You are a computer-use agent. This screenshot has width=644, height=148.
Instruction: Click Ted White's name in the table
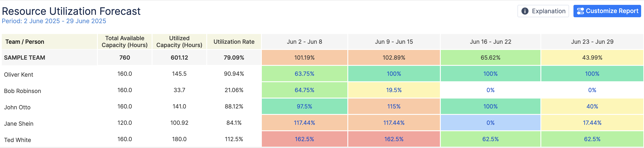[x=17, y=140]
